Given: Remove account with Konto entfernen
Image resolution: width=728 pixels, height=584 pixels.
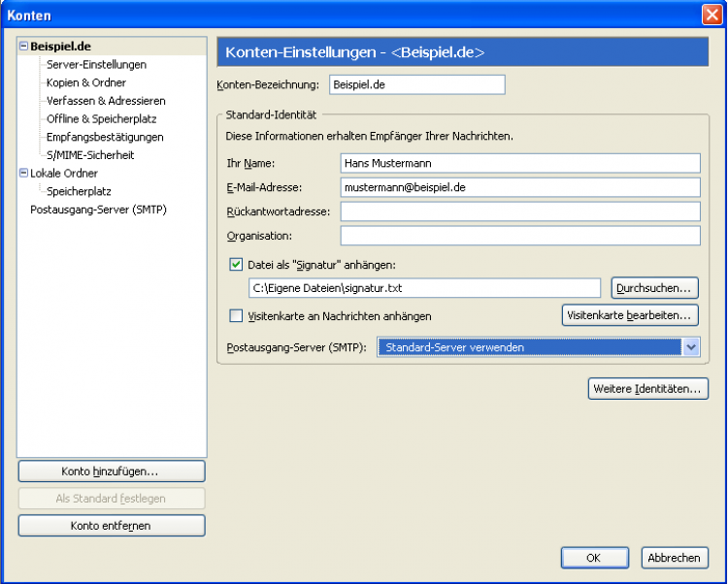Looking at the screenshot, I should [111, 526].
